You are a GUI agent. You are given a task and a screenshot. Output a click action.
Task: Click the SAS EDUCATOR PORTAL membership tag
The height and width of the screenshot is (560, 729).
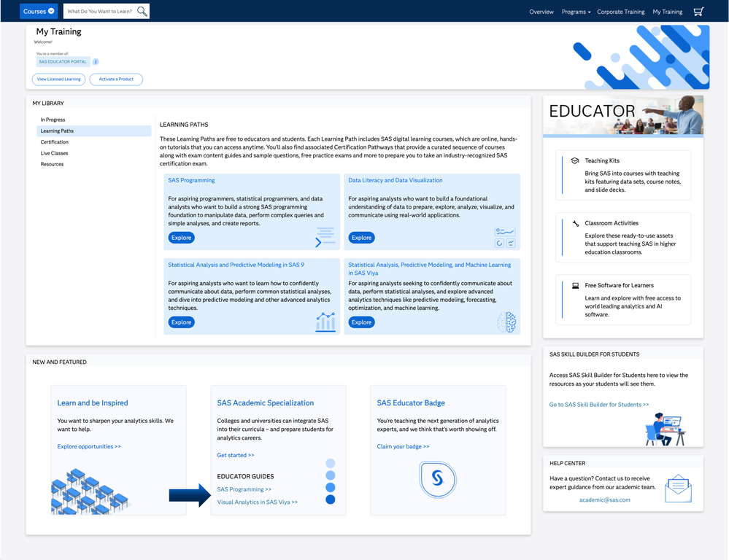pos(63,62)
